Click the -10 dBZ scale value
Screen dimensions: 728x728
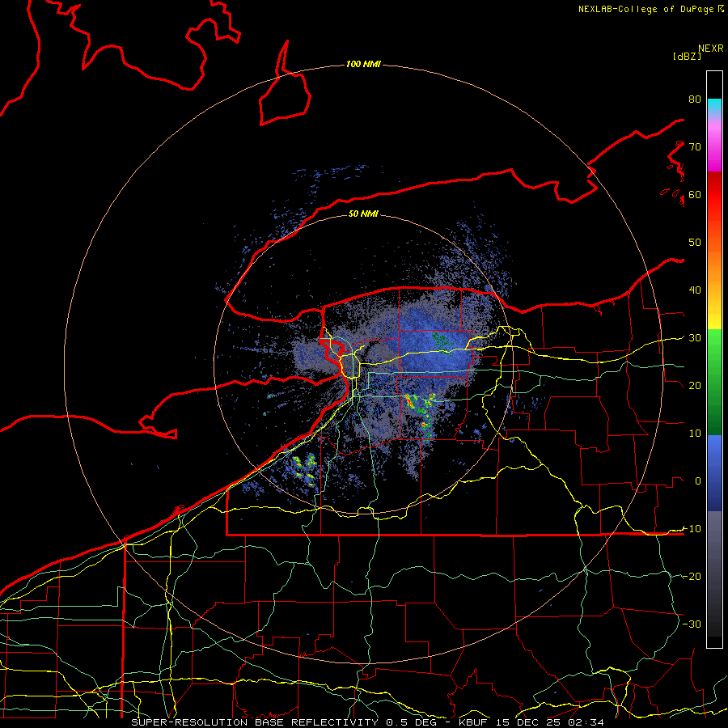click(692, 529)
